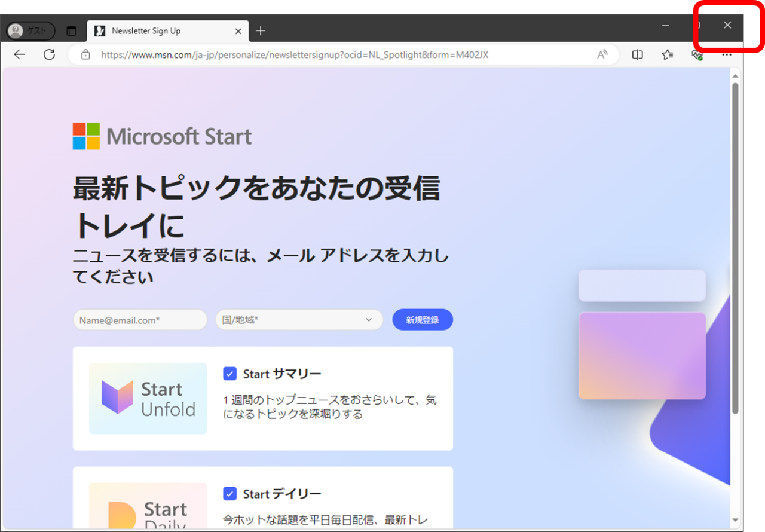Click the address bar URL

point(295,54)
